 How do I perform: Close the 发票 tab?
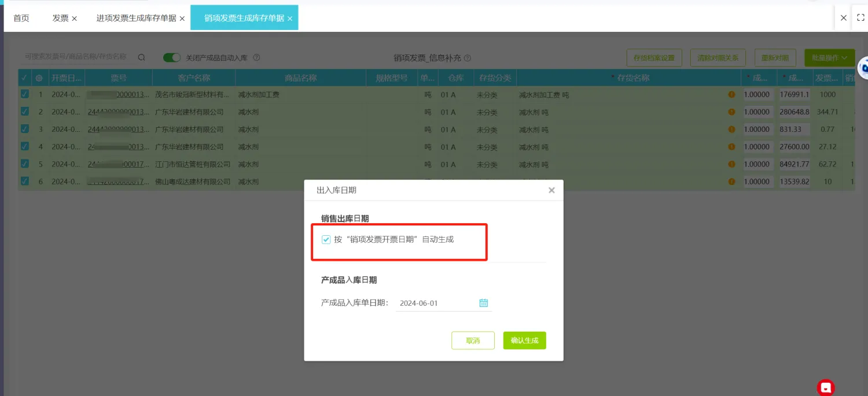click(x=74, y=18)
